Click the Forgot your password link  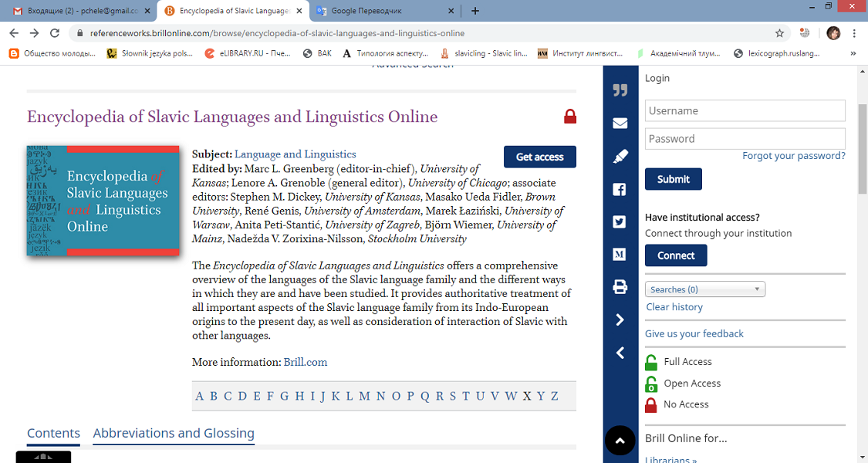tap(794, 156)
